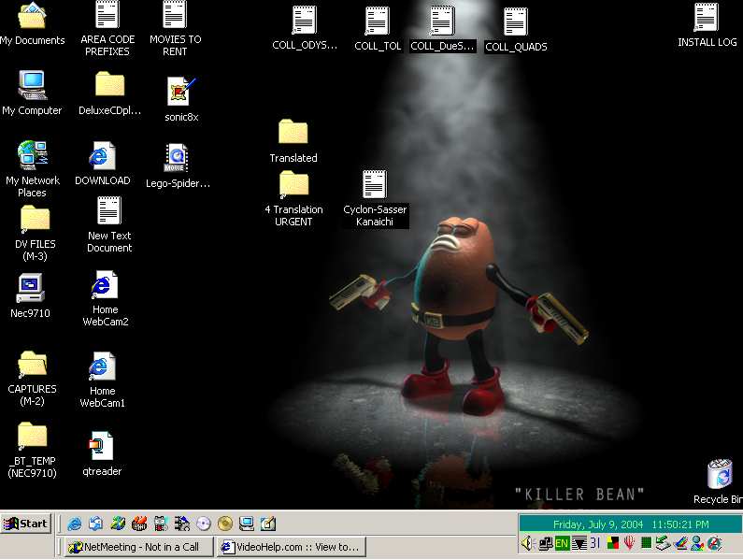
Task: Click the red hand-shaped tray icon
Action: 629,543
